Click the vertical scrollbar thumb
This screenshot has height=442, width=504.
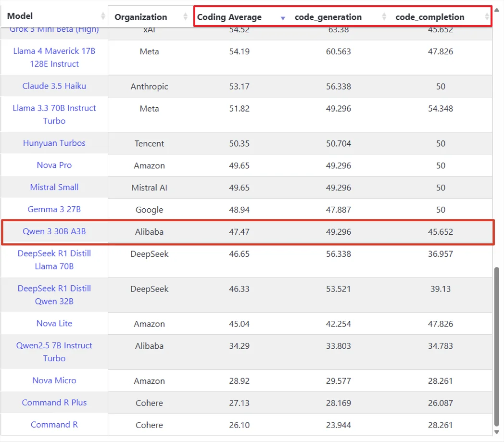(x=497, y=347)
